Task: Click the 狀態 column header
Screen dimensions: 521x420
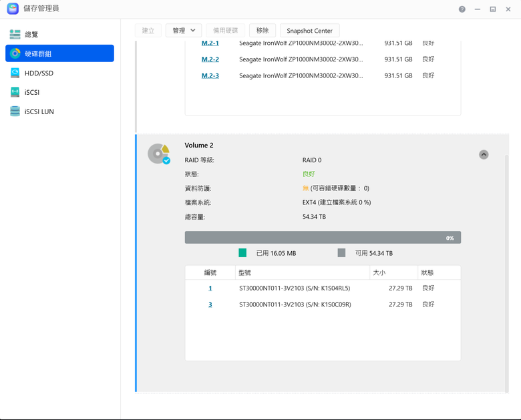Action: (440, 272)
